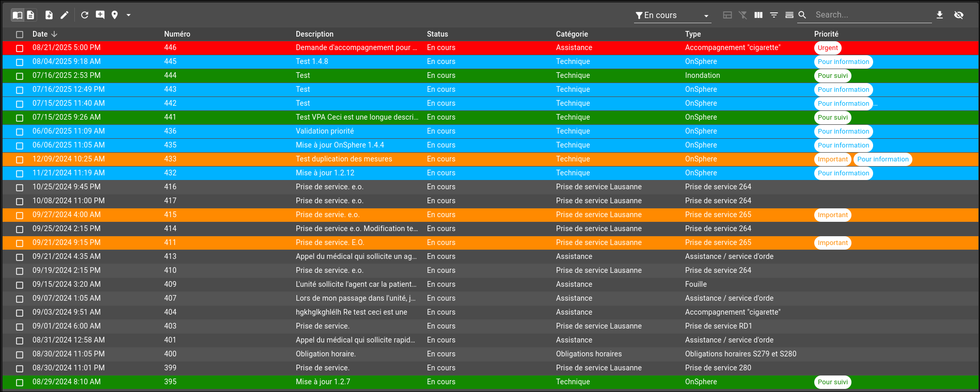
Task: Sort by the Numéro column header
Action: (177, 34)
